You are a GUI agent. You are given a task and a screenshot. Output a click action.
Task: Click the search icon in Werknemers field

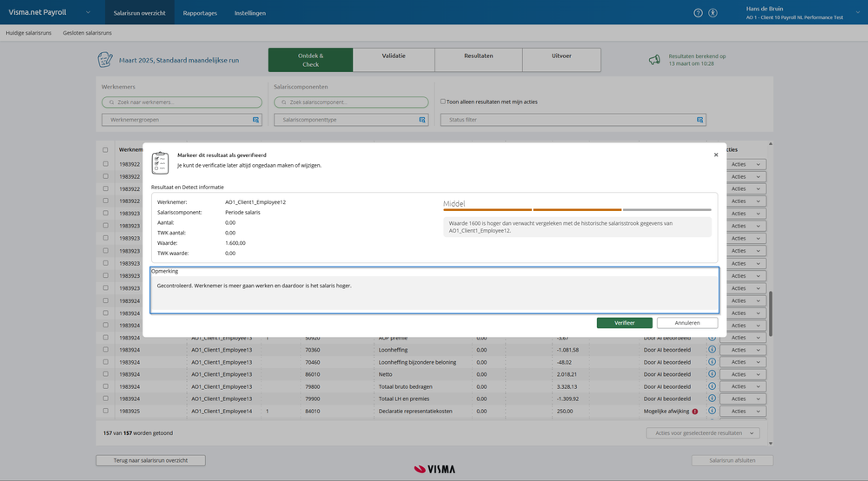112,102
